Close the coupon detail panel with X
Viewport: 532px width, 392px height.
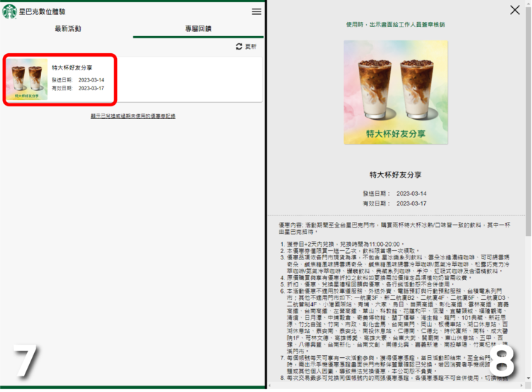tap(515, 10)
